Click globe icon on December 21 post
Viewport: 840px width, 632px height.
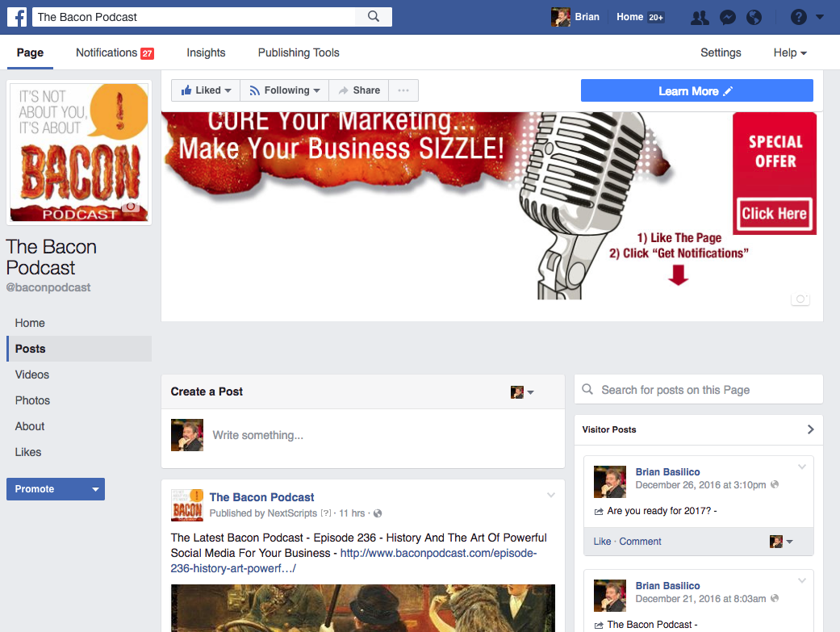click(775, 598)
